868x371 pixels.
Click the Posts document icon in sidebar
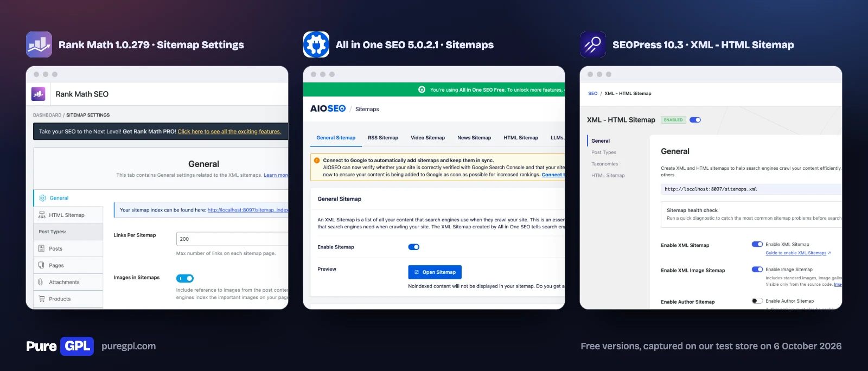click(41, 248)
